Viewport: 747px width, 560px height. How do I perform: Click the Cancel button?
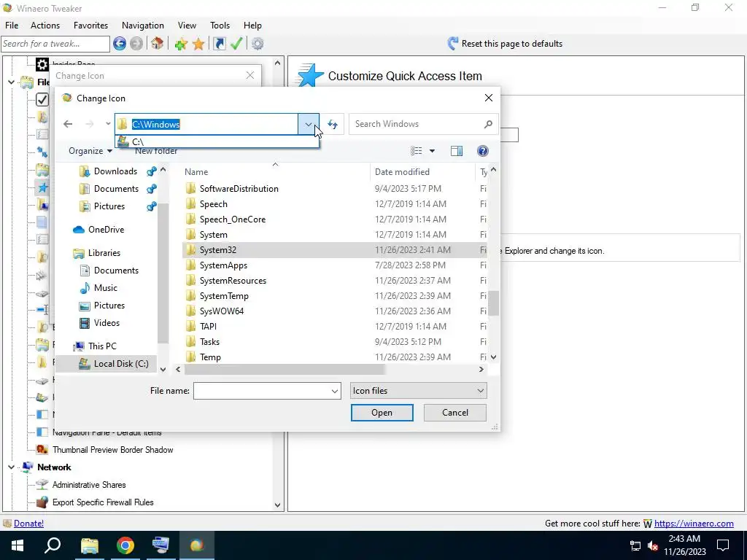(455, 413)
